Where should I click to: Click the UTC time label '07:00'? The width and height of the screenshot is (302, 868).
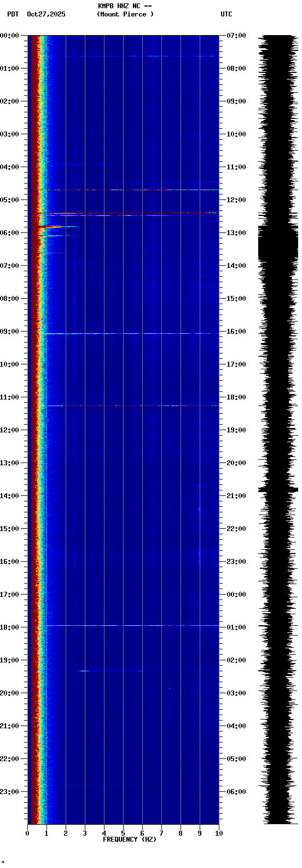(x=236, y=36)
